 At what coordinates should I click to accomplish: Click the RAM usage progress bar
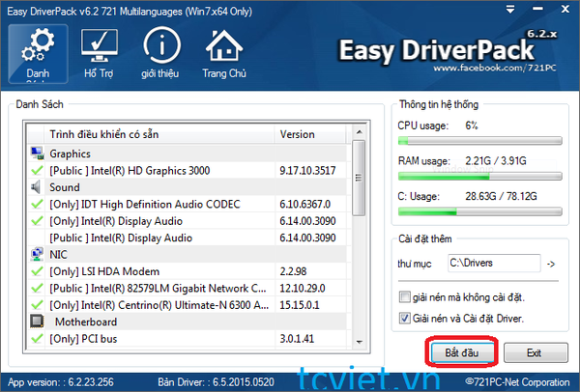click(479, 177)
